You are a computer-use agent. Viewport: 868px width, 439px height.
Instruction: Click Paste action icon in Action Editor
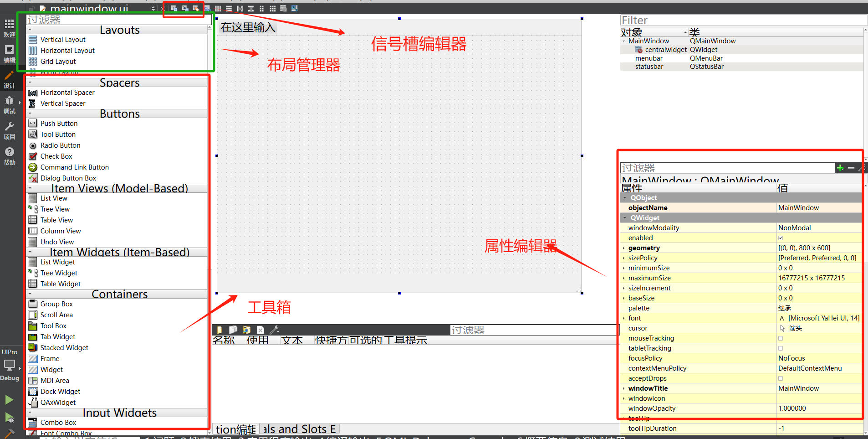[x=247, y=330]
